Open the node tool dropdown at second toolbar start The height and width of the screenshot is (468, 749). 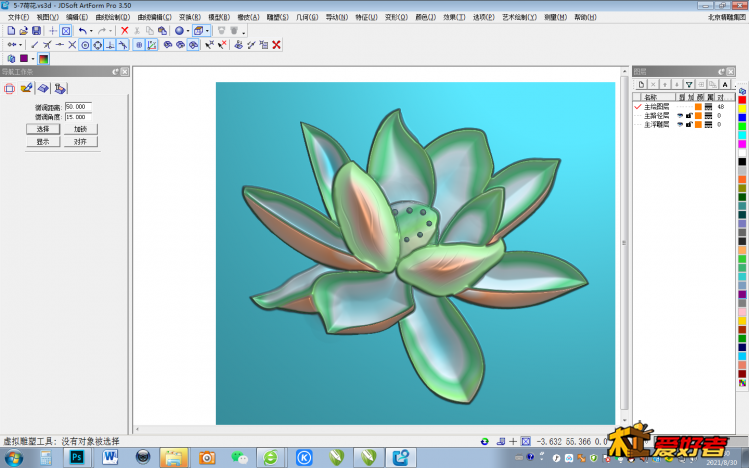(x=20, y=45)
